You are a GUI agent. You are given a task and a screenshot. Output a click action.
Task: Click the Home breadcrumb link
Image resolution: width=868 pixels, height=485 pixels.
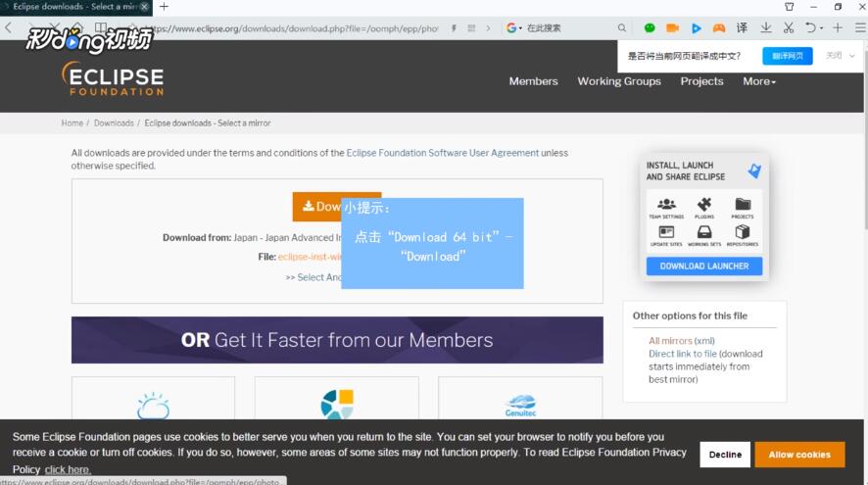[x=72, y=122]
